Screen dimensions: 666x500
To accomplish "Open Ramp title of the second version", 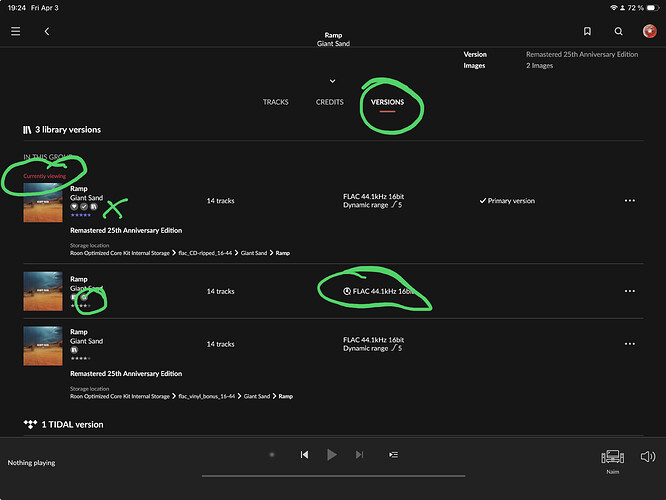I will (79, 279).
